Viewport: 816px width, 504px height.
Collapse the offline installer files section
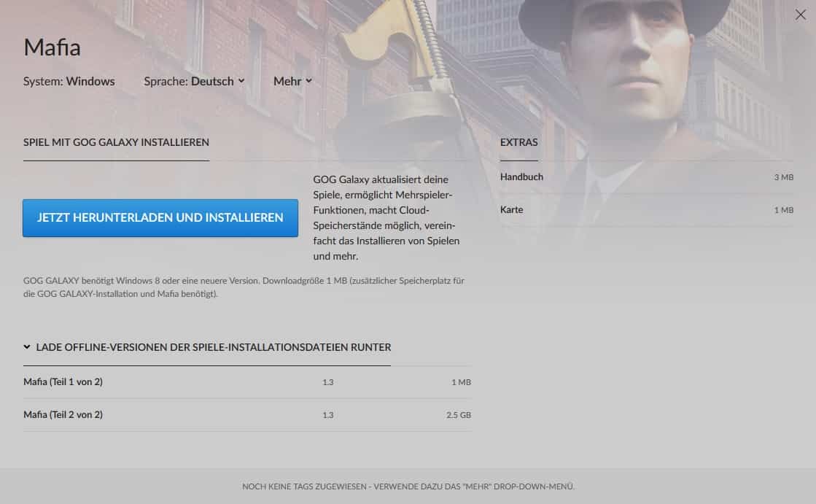point(207,347)
